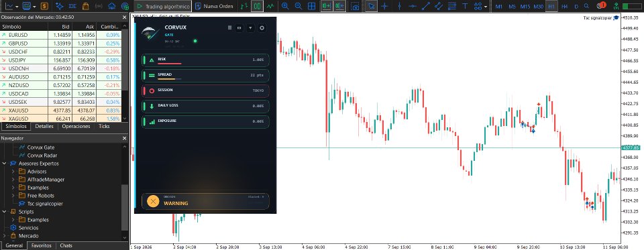Switch to H4 timeframe

tap(565, 6)
